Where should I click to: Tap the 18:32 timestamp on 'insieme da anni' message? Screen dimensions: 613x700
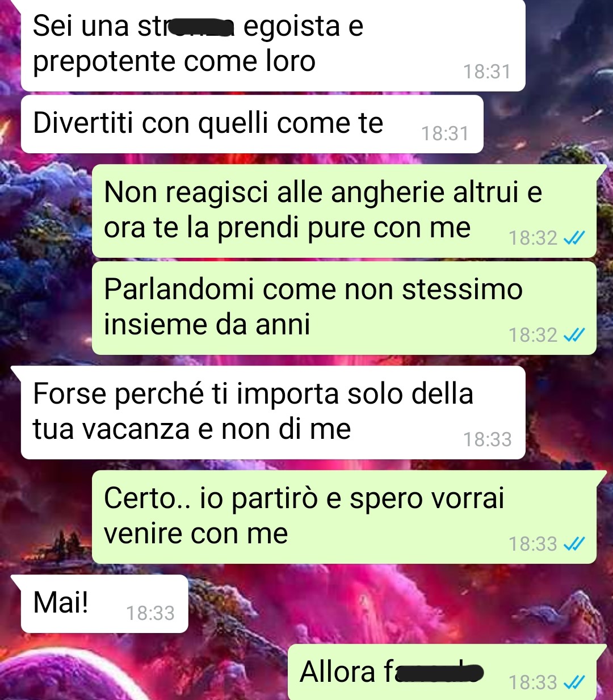(533, 335)
